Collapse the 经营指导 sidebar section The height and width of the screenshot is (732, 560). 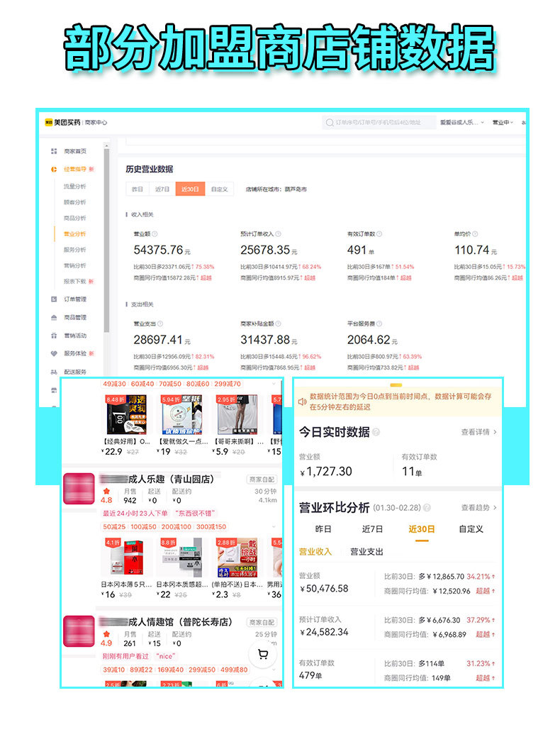tap(75, 169)
